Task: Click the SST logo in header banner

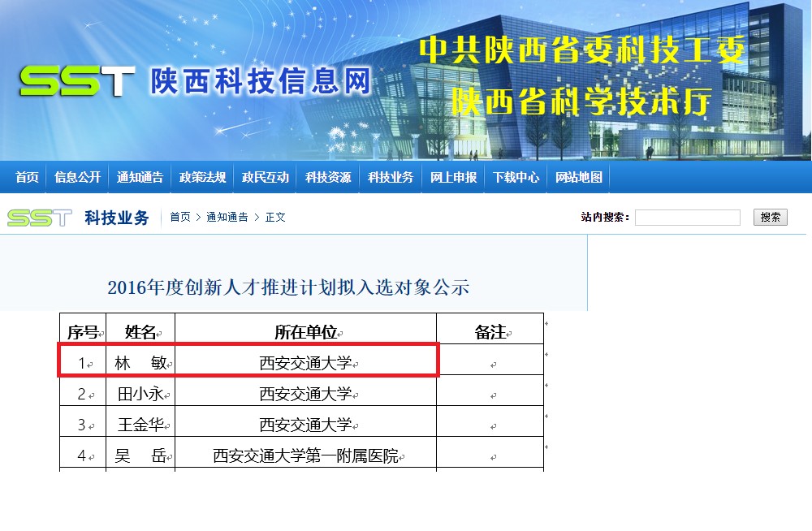Action: pos(77,81)
